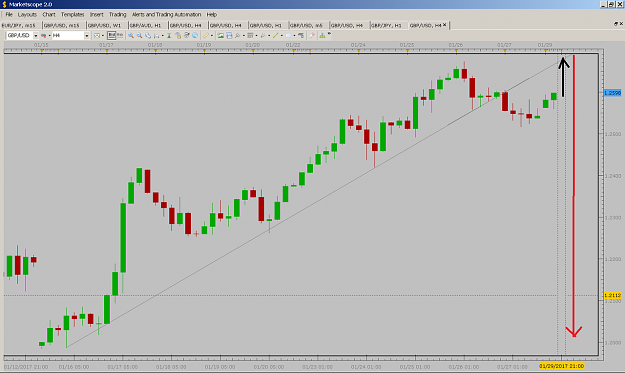Click the 01/20 05:00 bottom axis label
Screen dimensions: 625x373
(x=269, y=367)
